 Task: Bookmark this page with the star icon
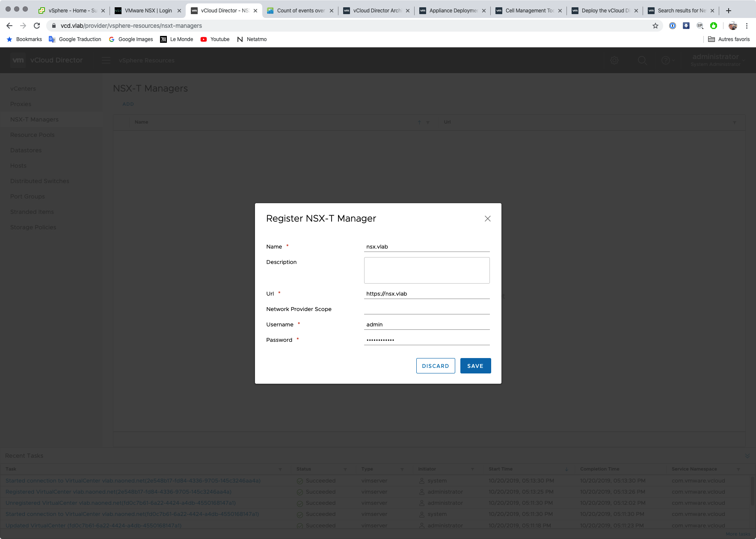(x=655, y=26)
